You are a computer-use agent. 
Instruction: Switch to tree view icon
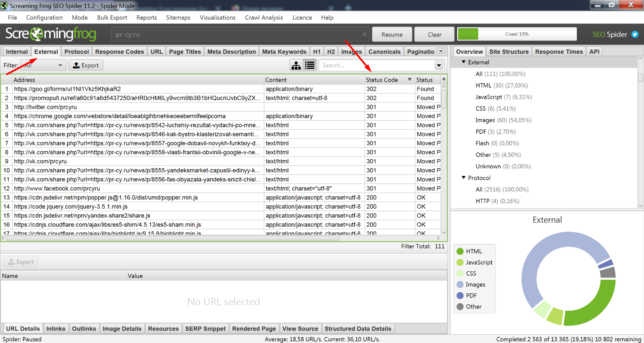(x=296, y=65)
